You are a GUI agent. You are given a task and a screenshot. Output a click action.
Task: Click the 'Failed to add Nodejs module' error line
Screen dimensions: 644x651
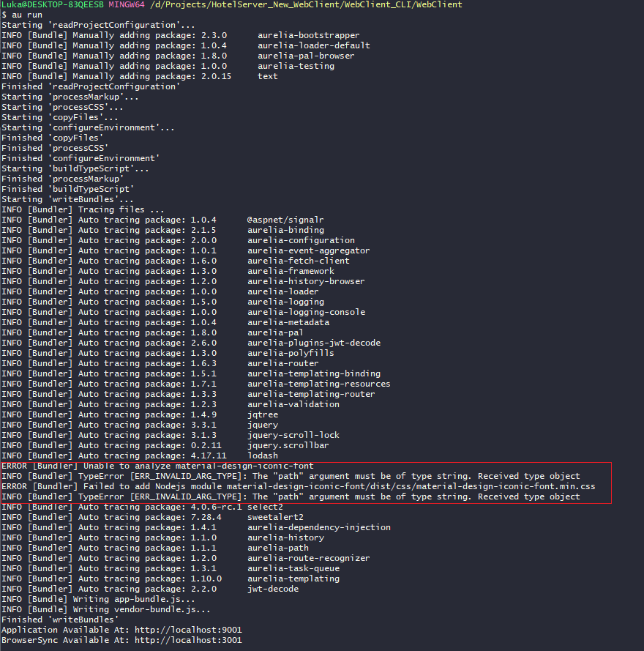(299, 486)
